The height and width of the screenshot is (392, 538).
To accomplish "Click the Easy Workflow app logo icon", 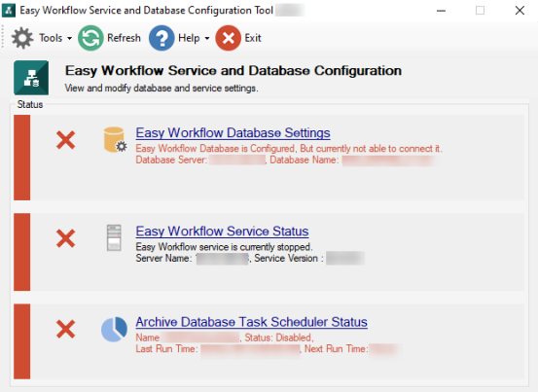I will [x=31, y=78].
